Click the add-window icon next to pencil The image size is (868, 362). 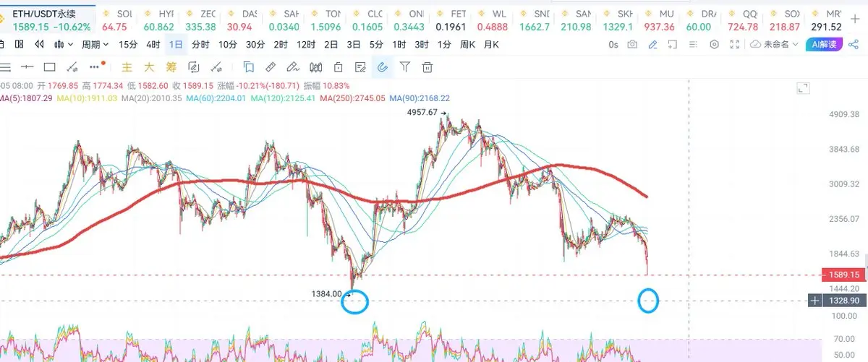[x=673, y=44]
